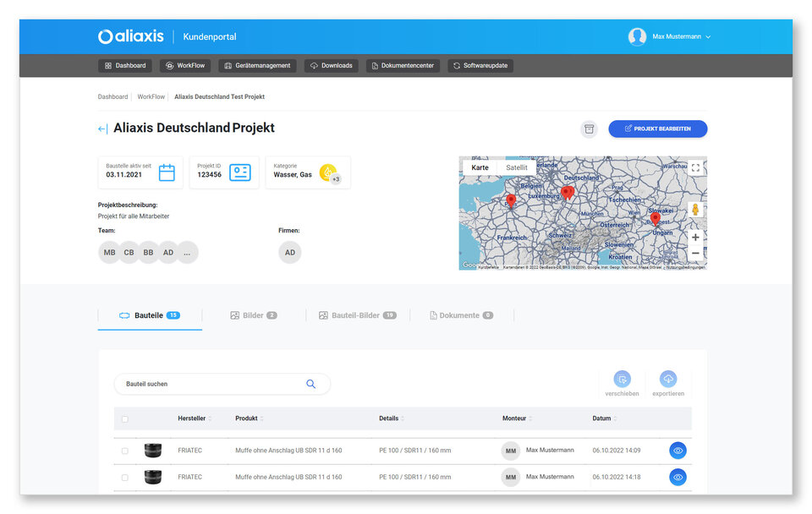This screenshot has width=812, height=514.
Task: Follow the WorkFlow breadcrumb link
Action: (151, 96)
